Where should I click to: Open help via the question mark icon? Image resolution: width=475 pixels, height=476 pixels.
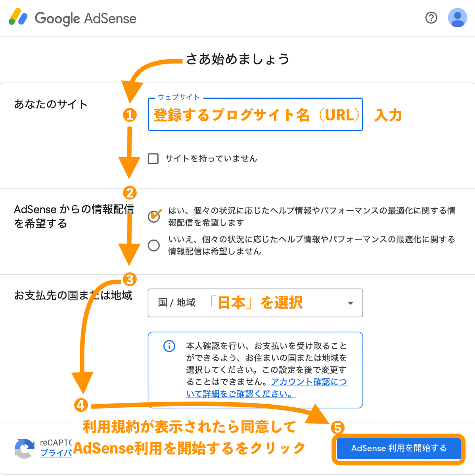(x=431, y=17)
